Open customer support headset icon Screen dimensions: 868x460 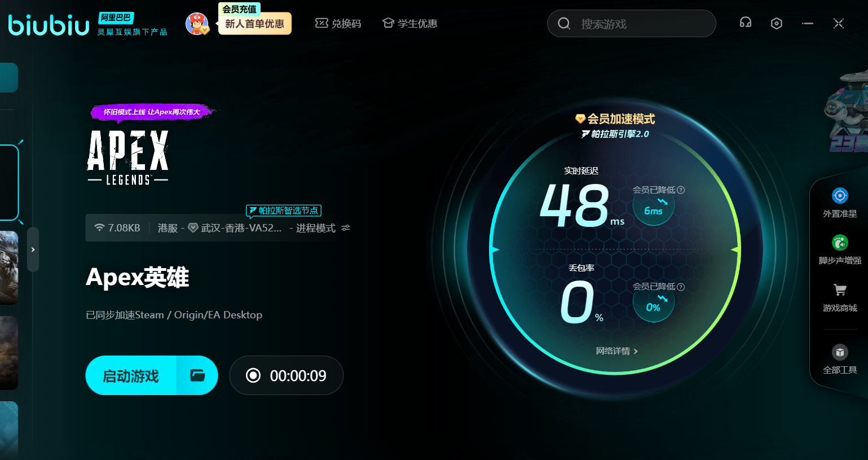click(746, 23)
